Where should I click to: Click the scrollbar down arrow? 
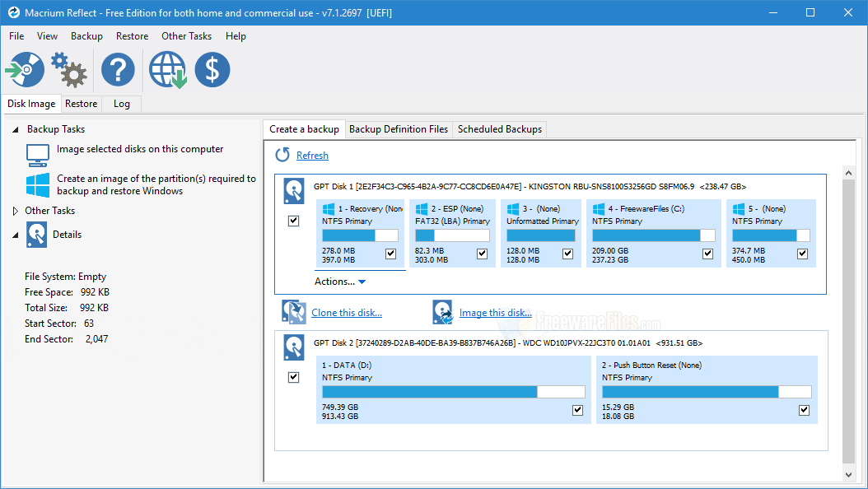(849, 474)
